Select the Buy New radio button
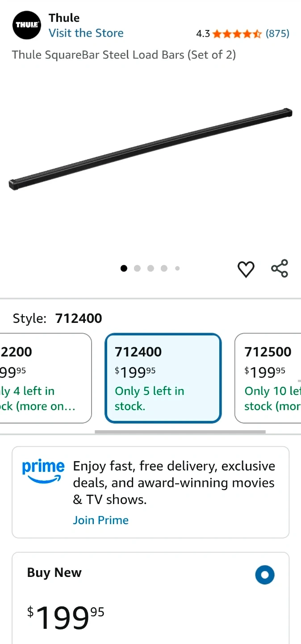 tap(265, 575)
